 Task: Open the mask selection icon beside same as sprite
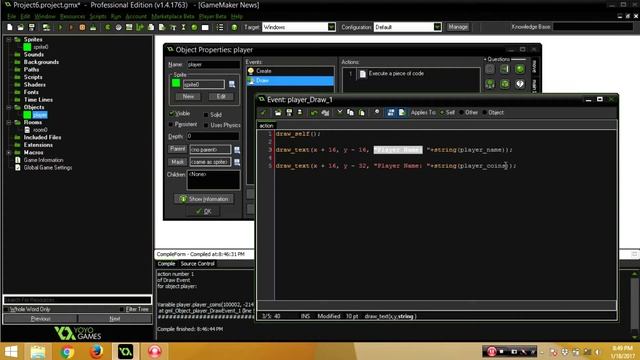(237, 162)
